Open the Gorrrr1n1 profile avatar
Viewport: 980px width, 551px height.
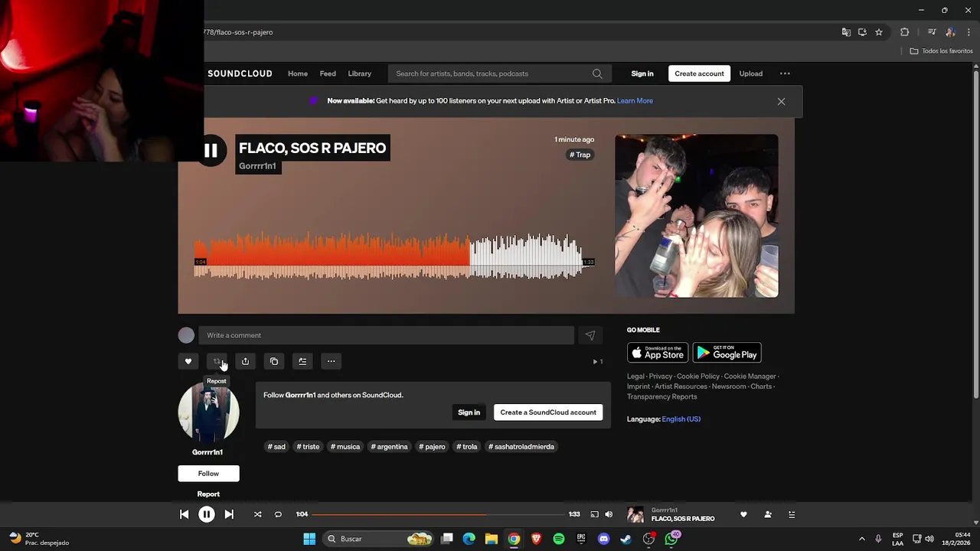pyautogui.click(x=208, y=413)
